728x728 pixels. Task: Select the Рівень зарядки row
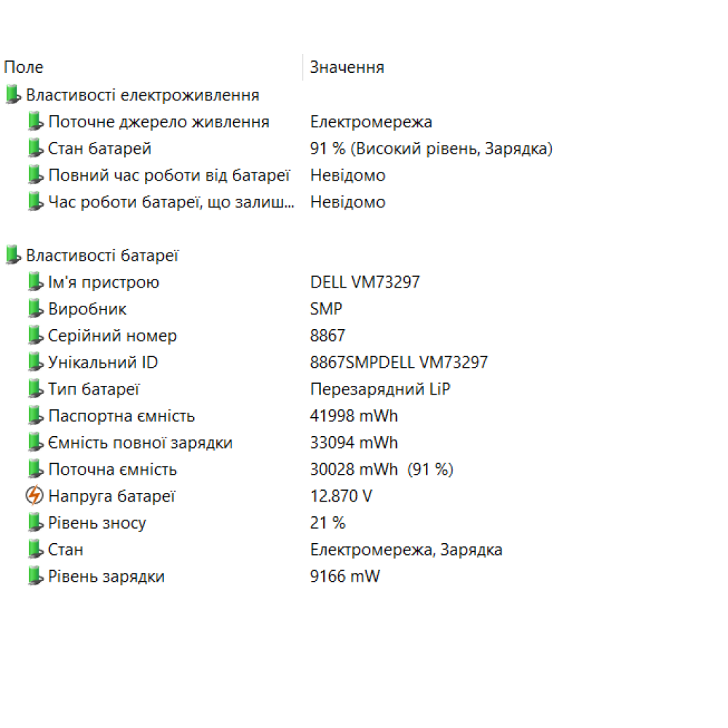tap(106, 577)
